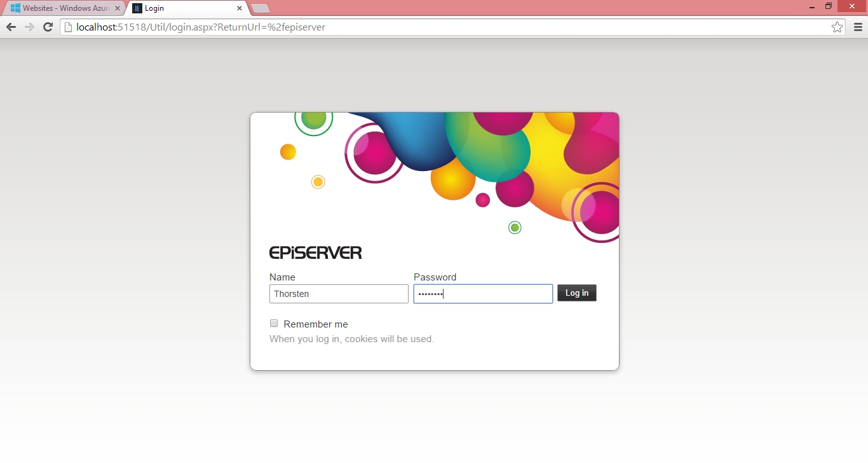Click the browser Forward arrow

click(29, 27)
